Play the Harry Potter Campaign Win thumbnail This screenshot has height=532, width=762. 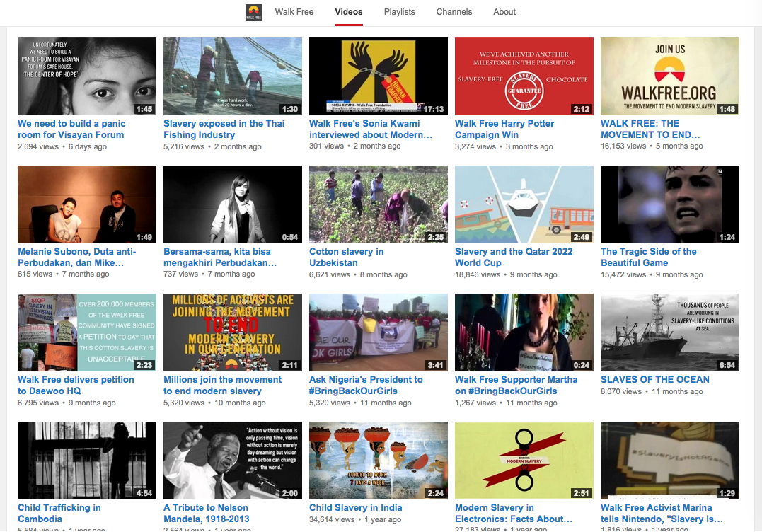point(524,76)
